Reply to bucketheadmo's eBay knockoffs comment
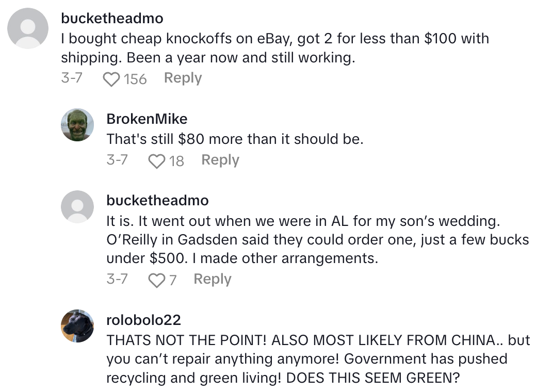 coord(183,78)
